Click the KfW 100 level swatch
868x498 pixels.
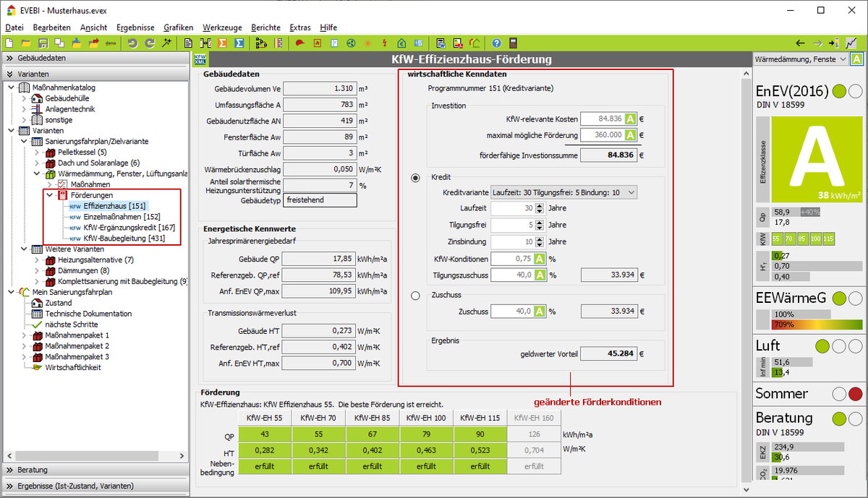(814, 238)
